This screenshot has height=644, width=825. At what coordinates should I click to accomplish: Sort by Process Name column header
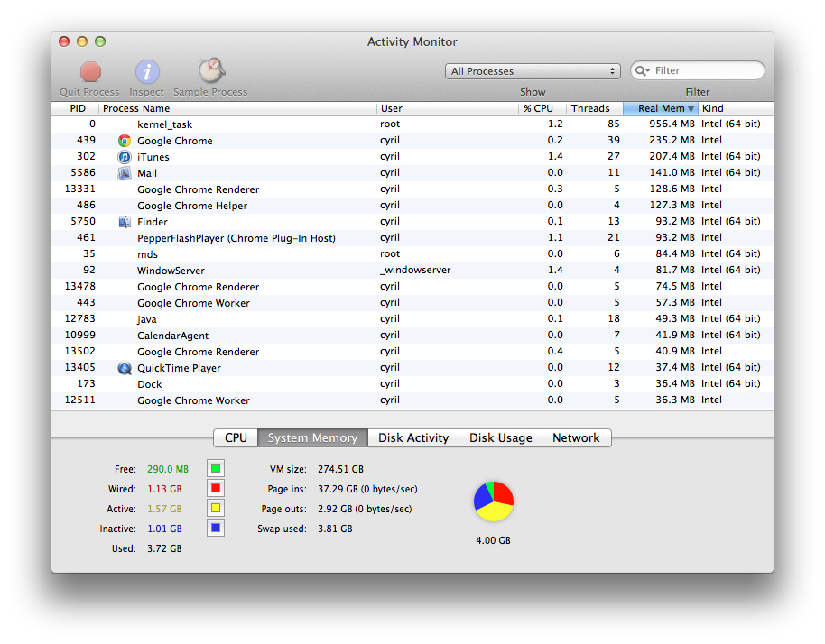237,108
